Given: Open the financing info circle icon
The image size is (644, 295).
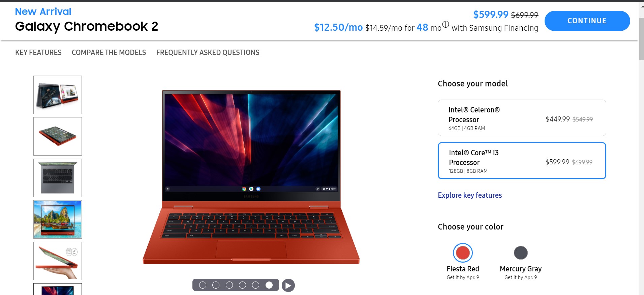Looking at the screenshot, I should tap(446, 24).
